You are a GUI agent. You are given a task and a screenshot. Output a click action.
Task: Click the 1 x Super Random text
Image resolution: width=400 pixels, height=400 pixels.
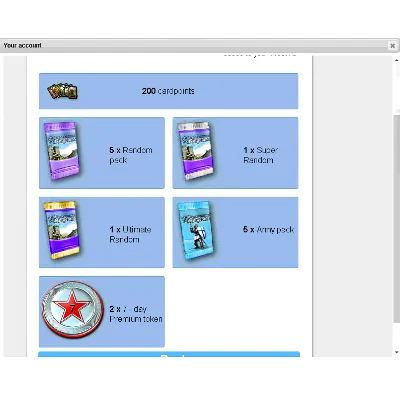(260, 155)
